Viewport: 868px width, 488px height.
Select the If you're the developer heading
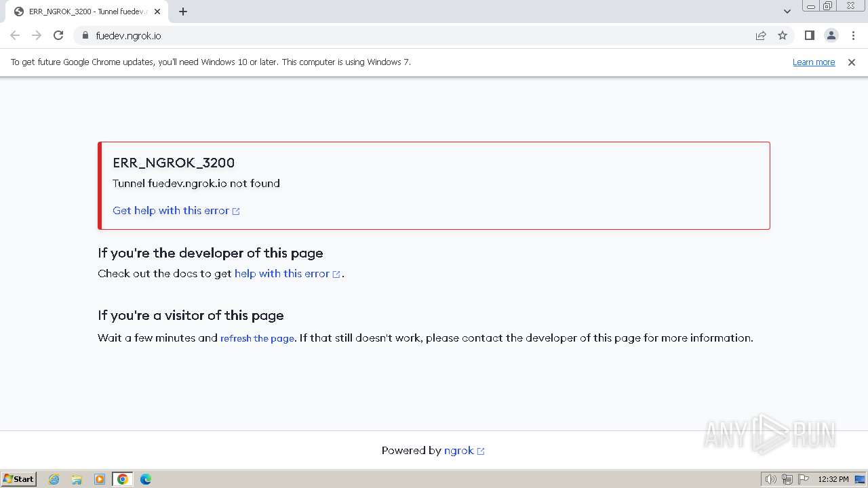(x=210, y=253)
